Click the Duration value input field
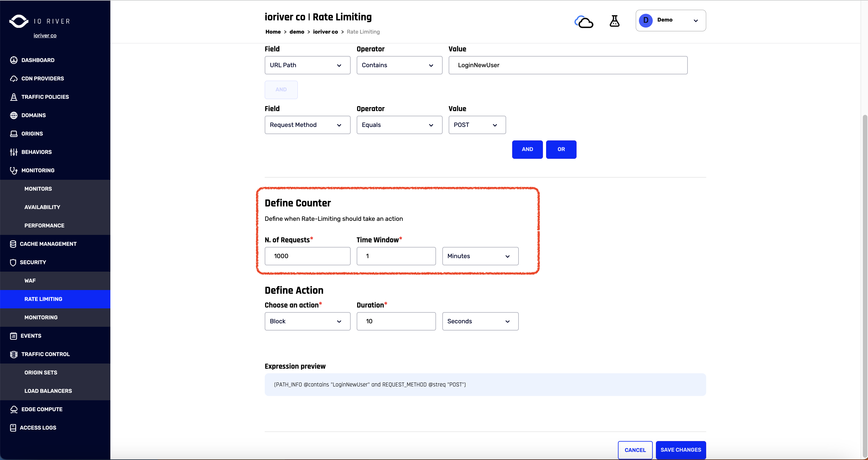Image resolution: width=868 pixels, height=460 pixels. (396, 321)
